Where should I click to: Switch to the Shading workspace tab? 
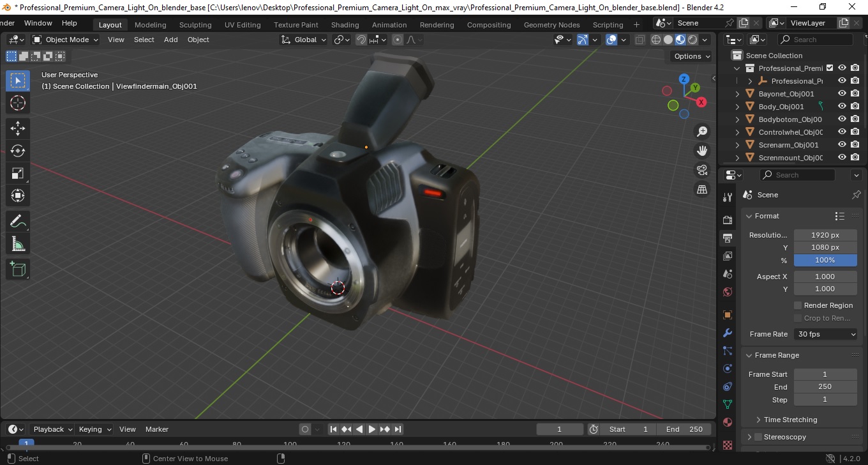click(345, 25)
